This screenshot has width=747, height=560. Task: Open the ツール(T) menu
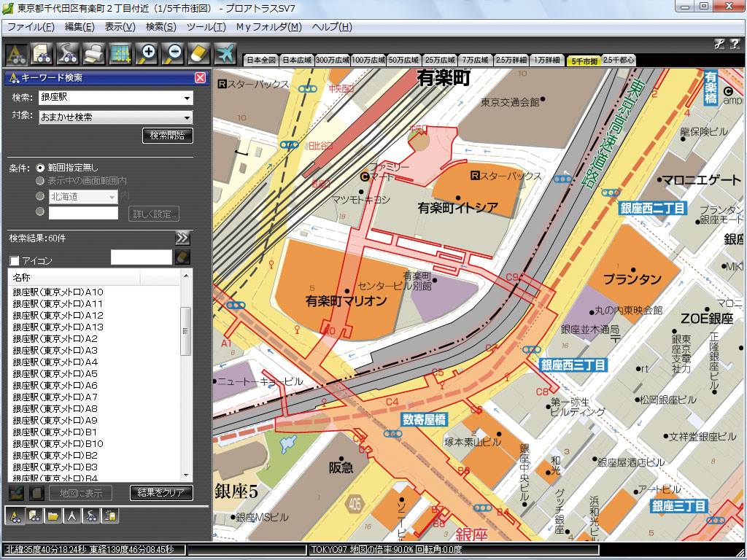click(x=206, y=27)
